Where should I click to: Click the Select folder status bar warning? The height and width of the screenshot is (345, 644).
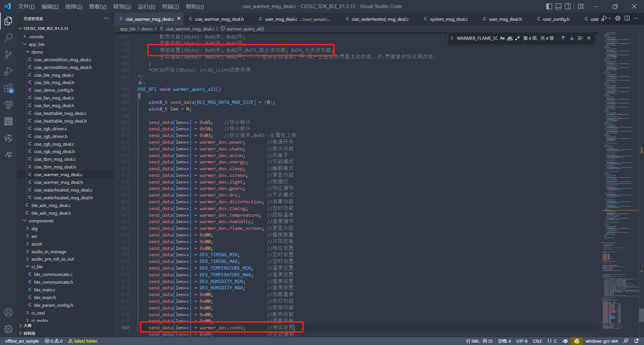(x=83, y=341)
